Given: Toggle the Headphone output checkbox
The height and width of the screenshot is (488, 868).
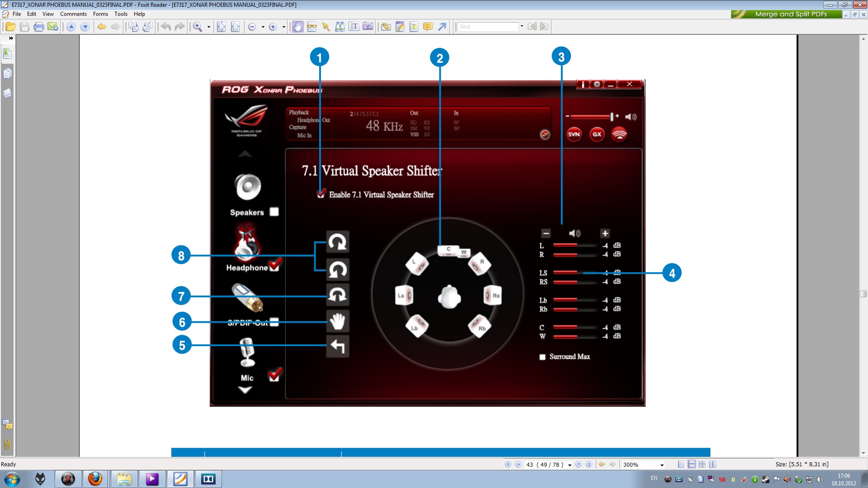Looking at the screenshot, I should tap(275, 265).
